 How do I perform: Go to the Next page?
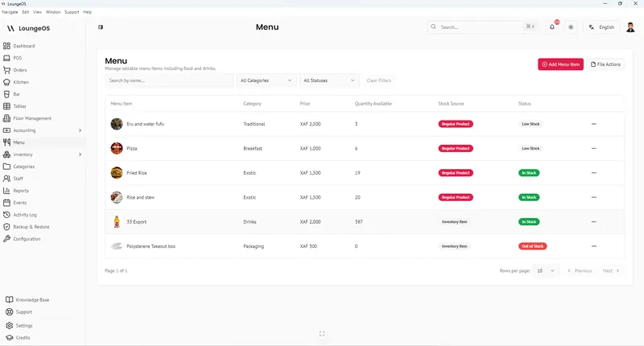(611, 270)
